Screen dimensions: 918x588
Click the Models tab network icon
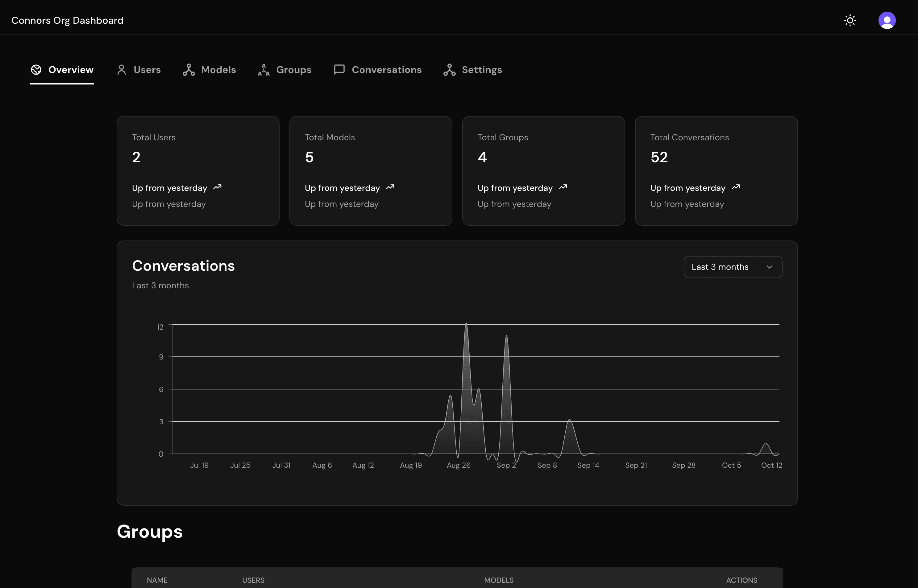[189, 69]
